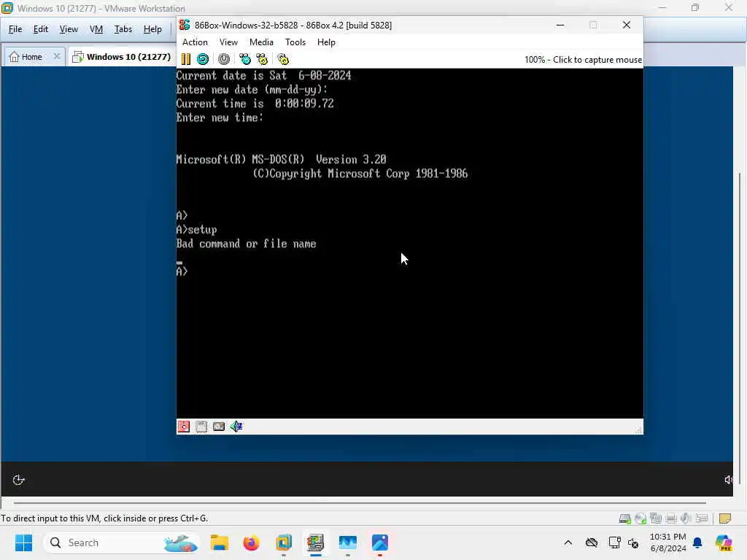Click the sound speaker status icon
747x560 pixels.
[236, 426]
